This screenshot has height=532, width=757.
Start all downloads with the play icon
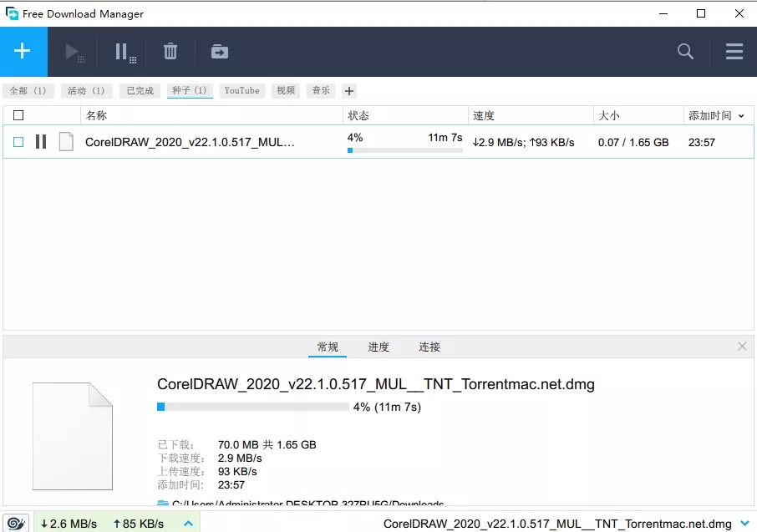pos(75,52)
